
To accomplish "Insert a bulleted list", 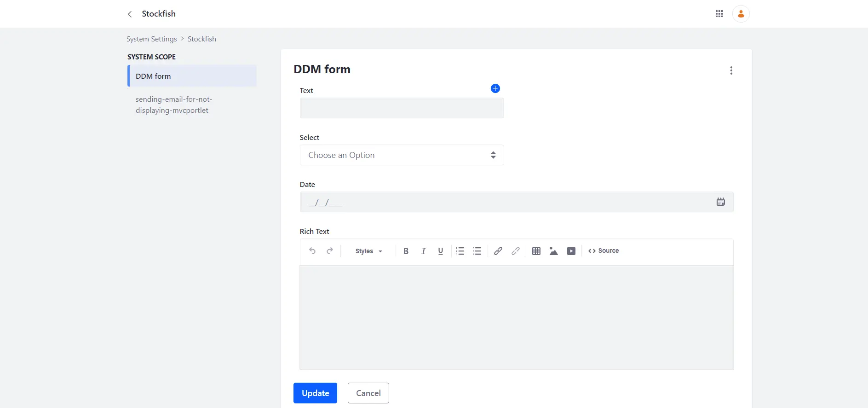I will point(477,251).
